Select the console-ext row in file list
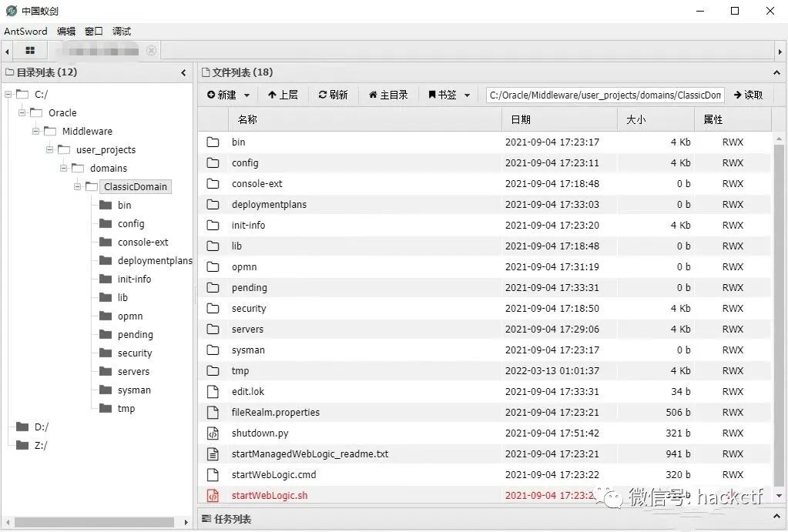The width and height of the screenshot is (788, 532). [485, 184]
